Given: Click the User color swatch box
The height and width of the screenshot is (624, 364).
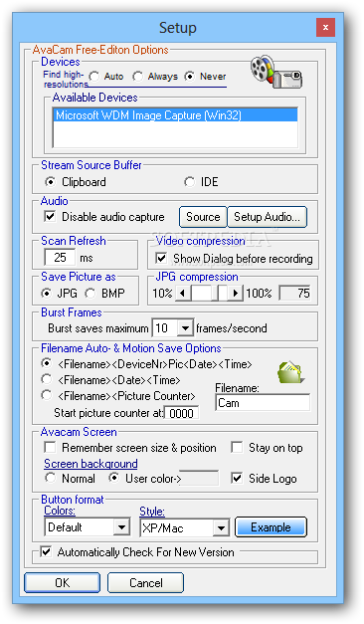Looking at the screenshot, I should click(x=200, y=478).
